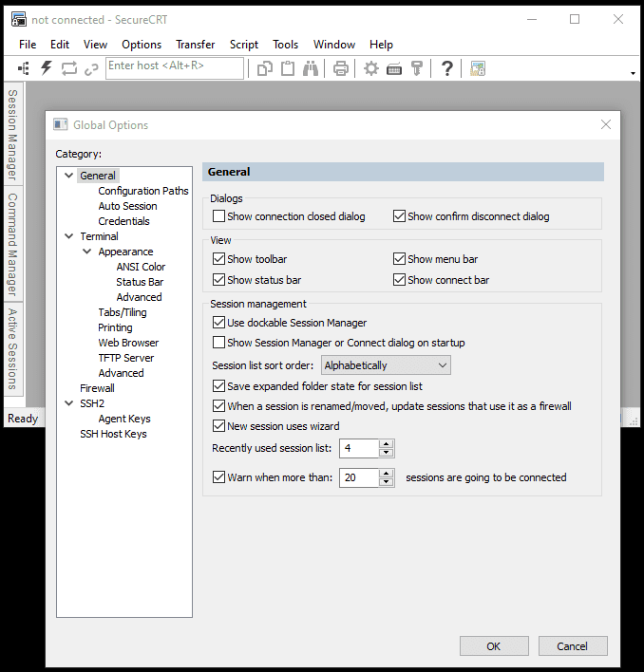Select Tabs/Tiling in category tree
Image resolution: width=644 pixels, height=672 pixels.
coord(123,312)
